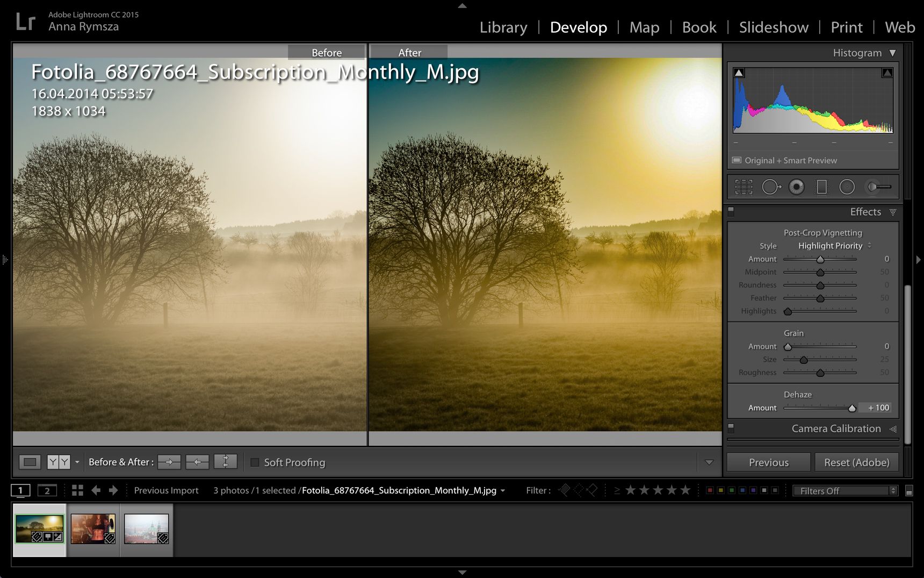Toggle red color label filter
The height and width of the screenshot is (578, 924).
(x=710, y=490)
